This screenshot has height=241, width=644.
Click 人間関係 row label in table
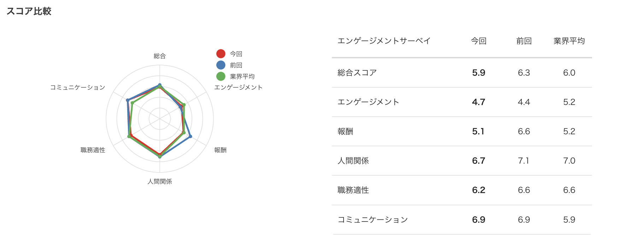[353, 161]
